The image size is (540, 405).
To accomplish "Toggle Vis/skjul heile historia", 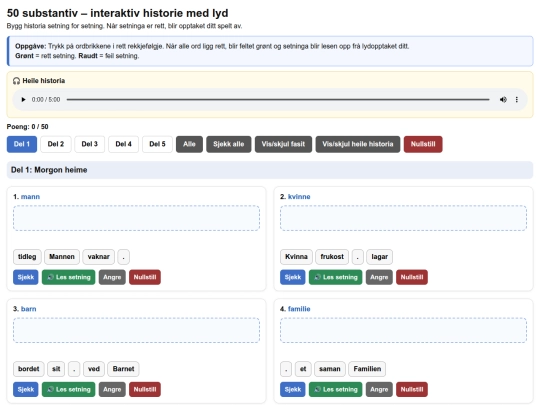I will point(358,144).
